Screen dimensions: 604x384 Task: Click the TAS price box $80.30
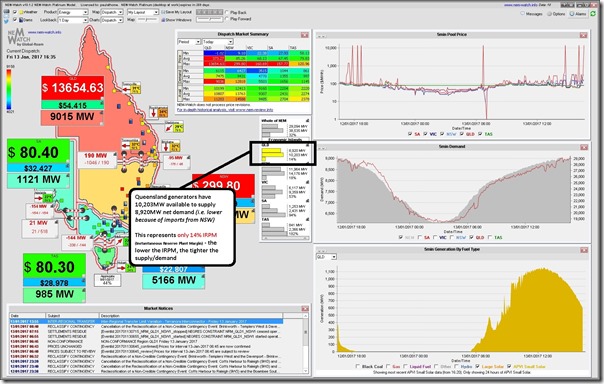(x=54, y=267)
